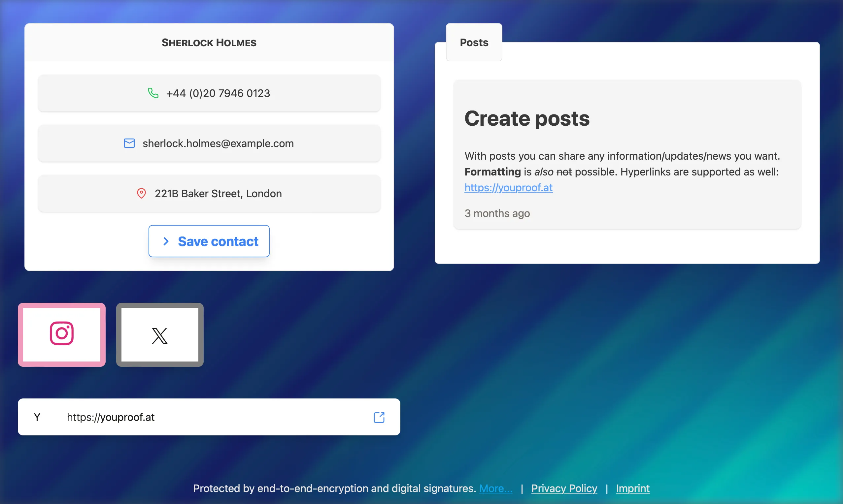The image size is (843, 504).
Task: Click the red location pin icon
Action: 141,193
